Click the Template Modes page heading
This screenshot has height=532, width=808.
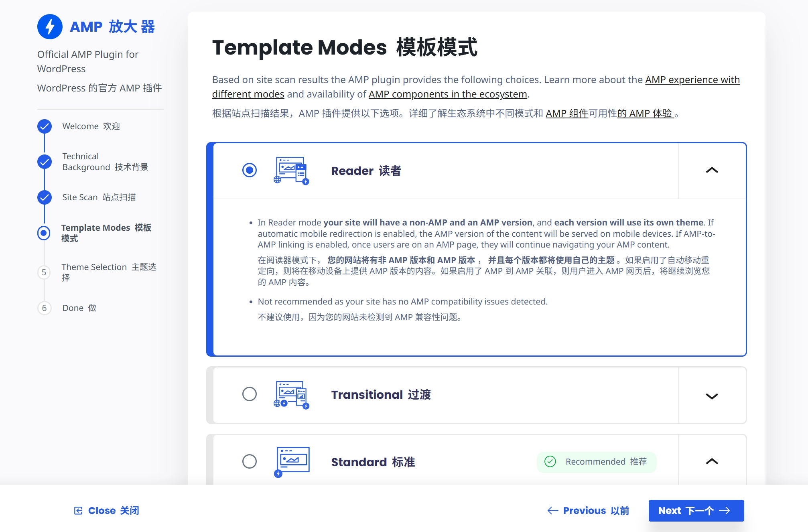click(345, 47)
